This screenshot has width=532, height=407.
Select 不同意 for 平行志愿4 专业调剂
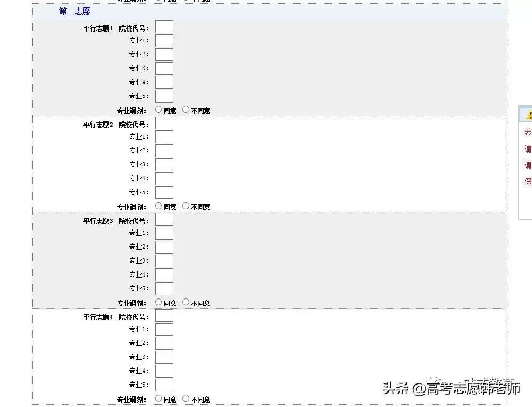coord(186,398)
